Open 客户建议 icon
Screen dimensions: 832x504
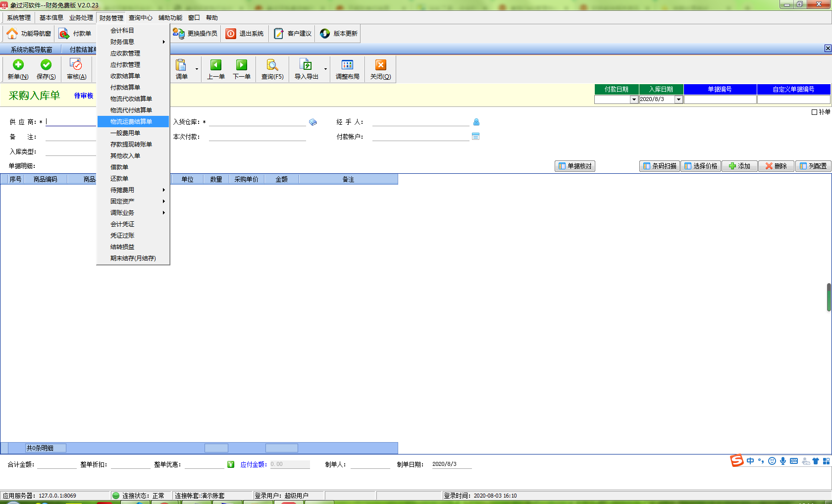pyautogui.click(x=279, y=34)
